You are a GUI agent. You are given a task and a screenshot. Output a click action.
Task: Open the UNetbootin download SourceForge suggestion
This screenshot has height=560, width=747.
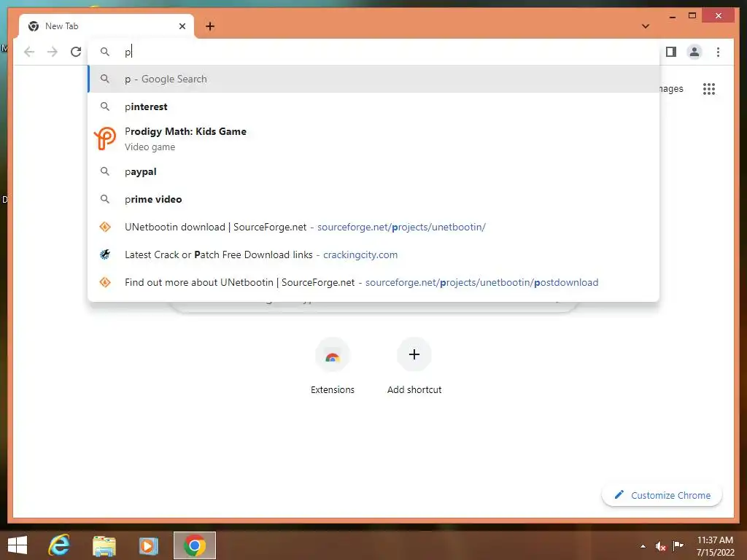(374, 227)
